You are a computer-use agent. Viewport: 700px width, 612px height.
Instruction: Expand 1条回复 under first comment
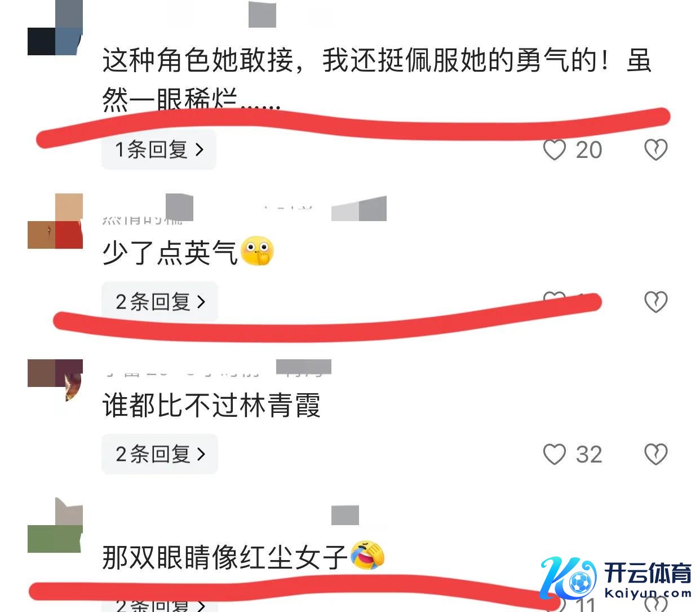point(159,149)
